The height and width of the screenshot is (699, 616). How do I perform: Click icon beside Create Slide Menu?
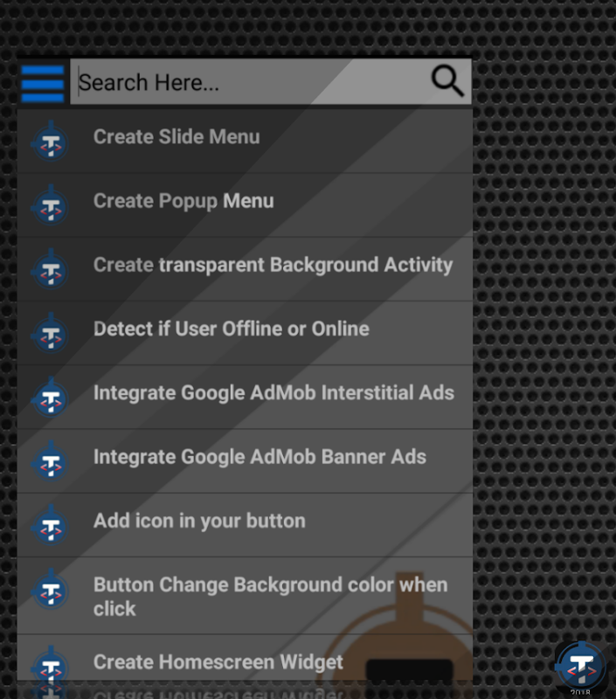(51, 142)
